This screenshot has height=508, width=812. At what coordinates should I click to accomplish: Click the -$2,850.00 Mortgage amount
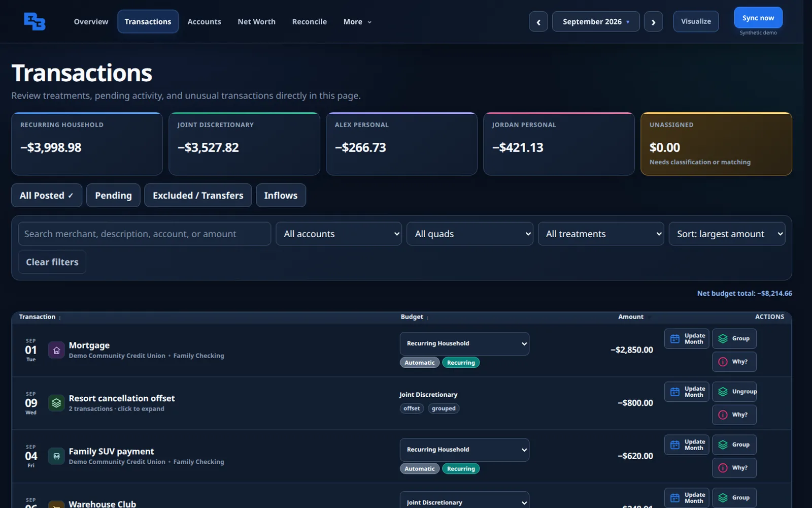point(632,350)
